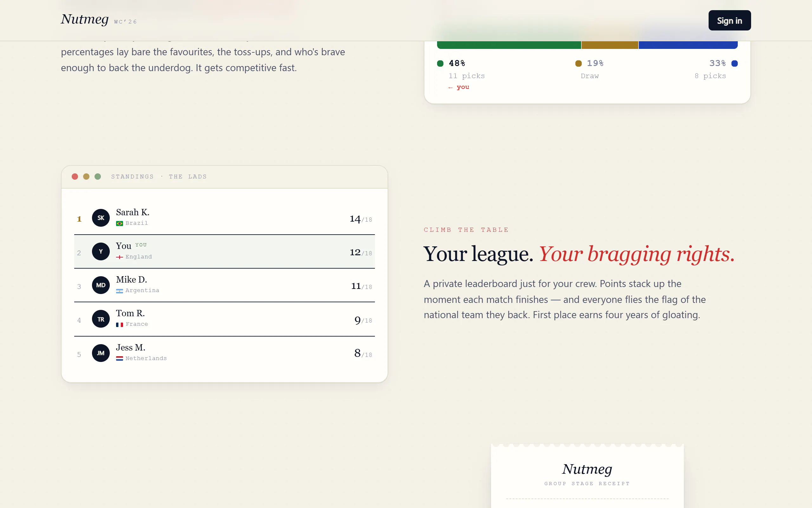The height and width of the screenshot is (508, 812).
Task: Click the gold draw segment of the bar
Action: pos(610,45)
